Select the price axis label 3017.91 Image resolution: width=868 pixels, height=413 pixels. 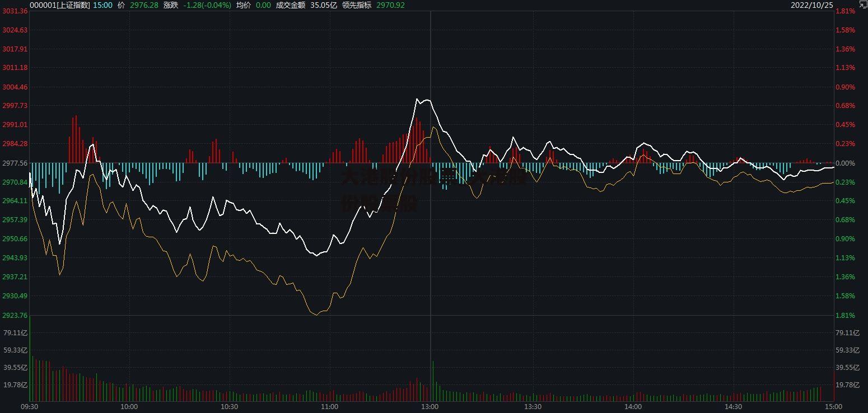15,49
